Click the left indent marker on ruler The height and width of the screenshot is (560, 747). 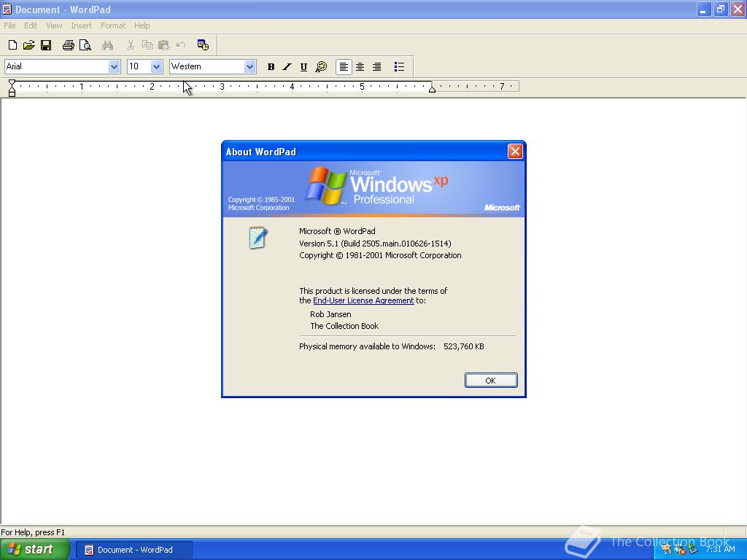(12, 88)
